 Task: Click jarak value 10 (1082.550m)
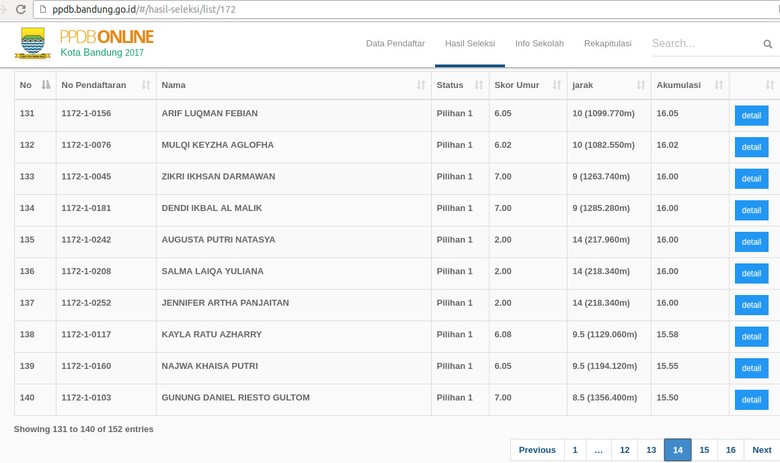coord(603,145)
